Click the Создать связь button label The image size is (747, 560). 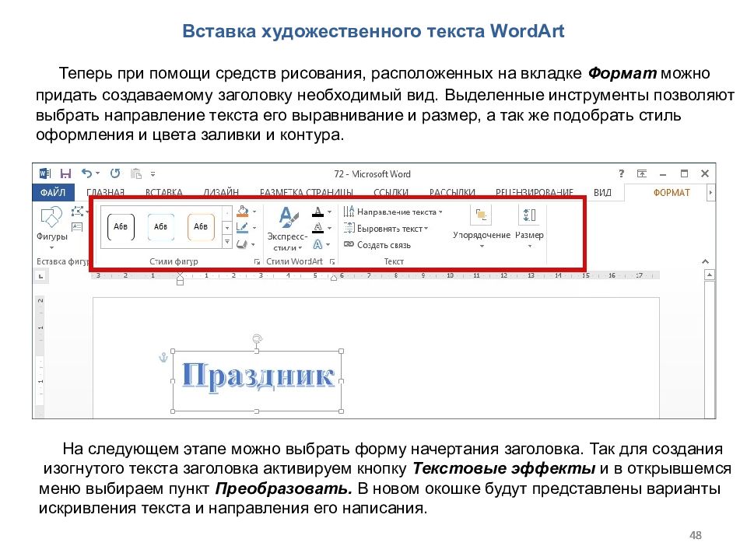(x=384, y=245)
